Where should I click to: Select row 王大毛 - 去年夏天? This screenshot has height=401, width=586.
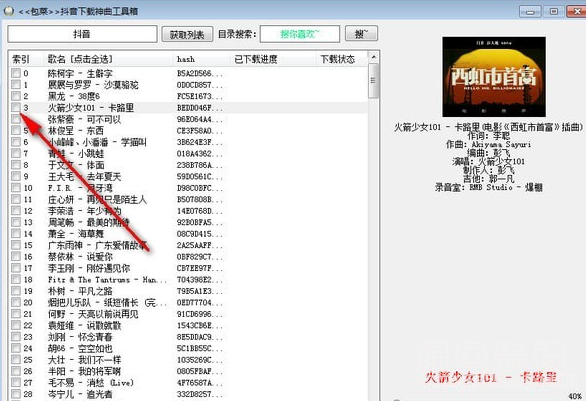[188, 176]
